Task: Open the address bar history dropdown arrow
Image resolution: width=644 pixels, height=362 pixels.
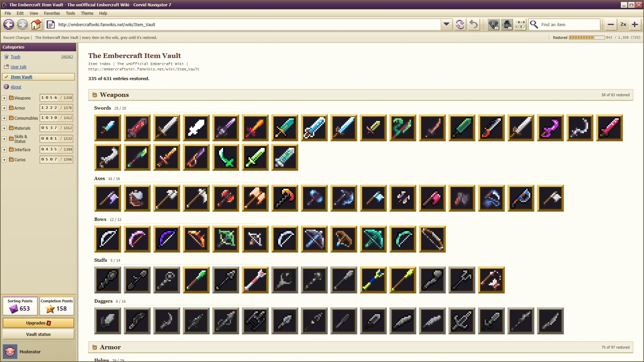Action: click(446, 25)
